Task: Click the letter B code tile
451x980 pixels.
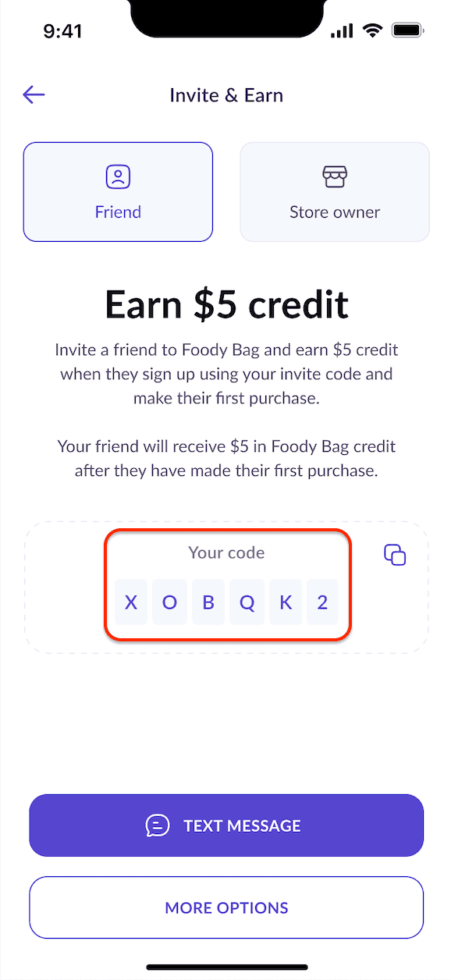Action: tap(208, 602)
